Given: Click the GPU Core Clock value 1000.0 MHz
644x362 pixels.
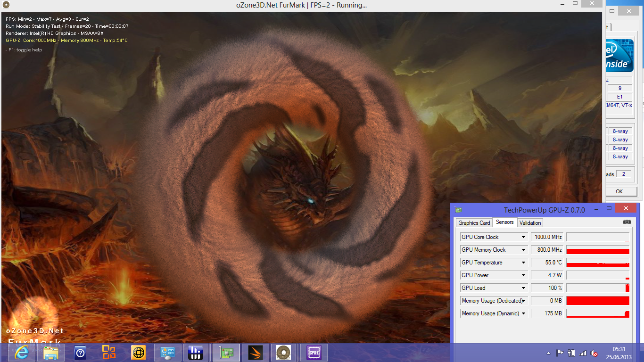Looking at the screenshot, I should (x=547, y=237).
